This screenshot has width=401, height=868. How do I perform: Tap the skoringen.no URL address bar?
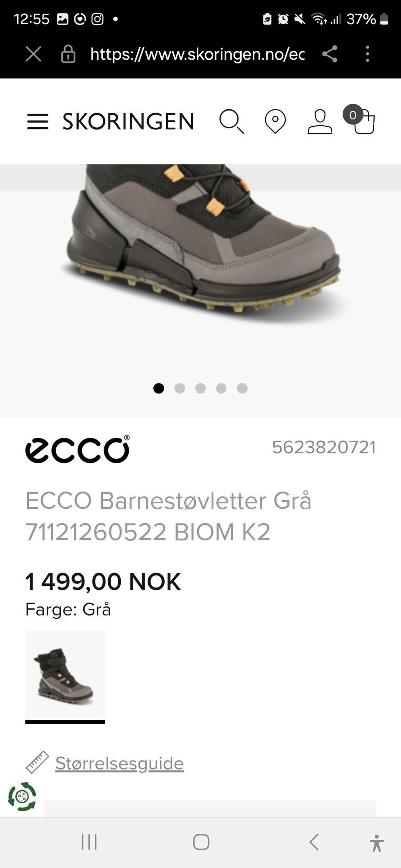coord(197,54)
